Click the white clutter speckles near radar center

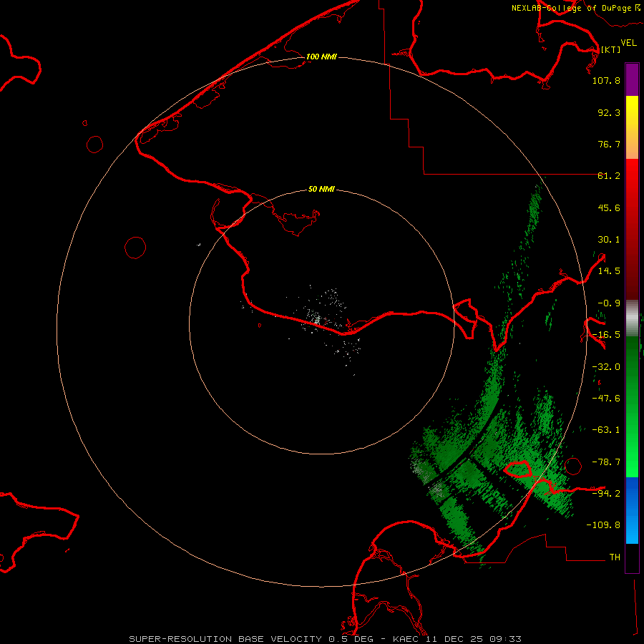pos(316,319)
